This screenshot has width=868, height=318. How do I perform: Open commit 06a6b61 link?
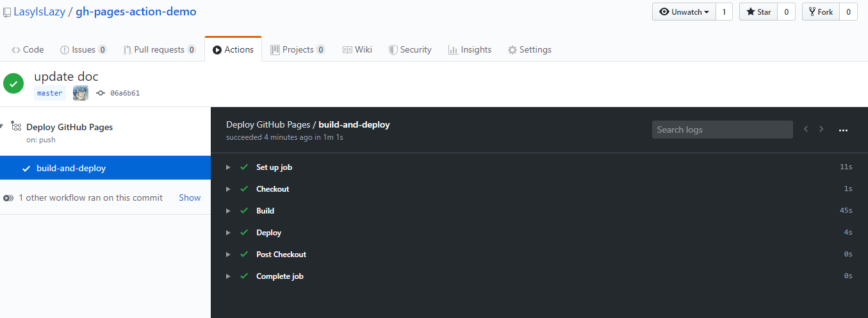click(x=125, y=93)
